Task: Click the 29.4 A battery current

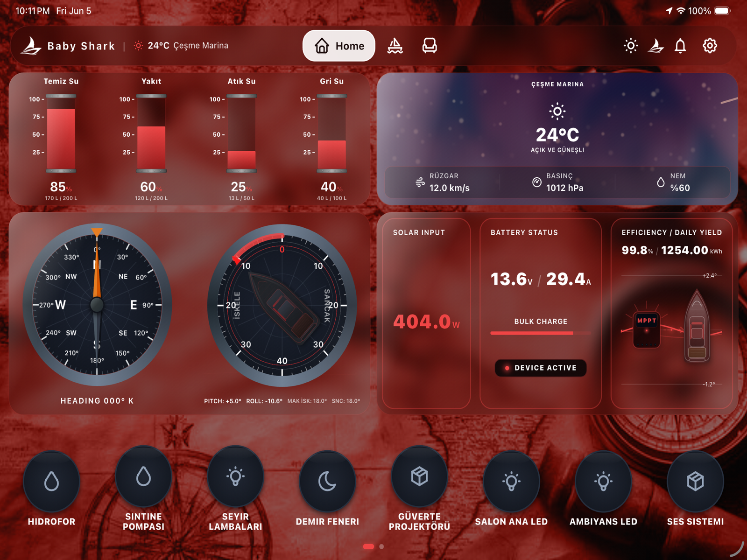Action: (x=569, y=279)
